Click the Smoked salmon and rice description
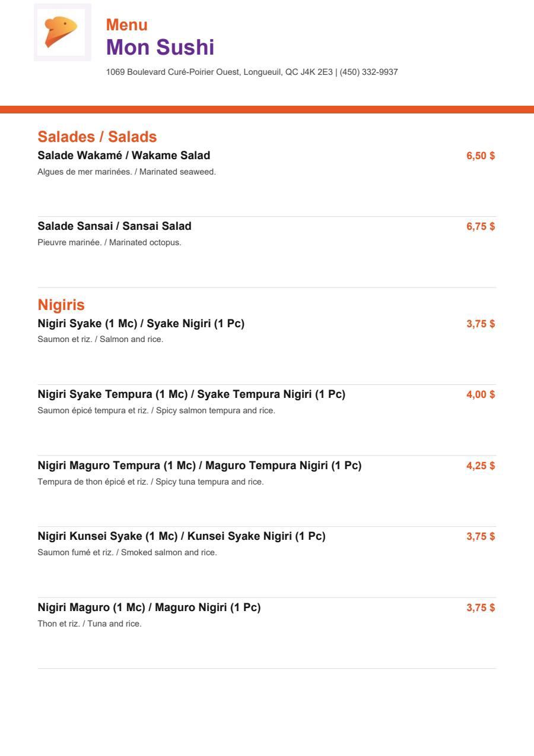This screenshot has height=756, width=534. tap(128, 552)
